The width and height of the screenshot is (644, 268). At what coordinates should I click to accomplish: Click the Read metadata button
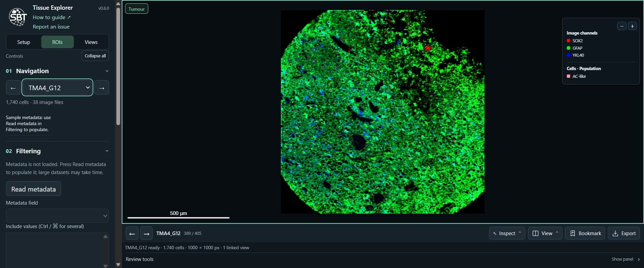pos(34,189)
